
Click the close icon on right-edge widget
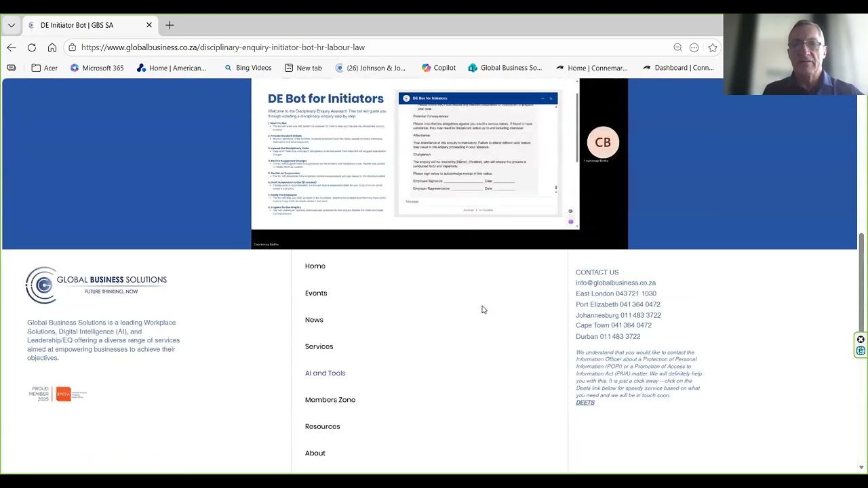(861, 340)
